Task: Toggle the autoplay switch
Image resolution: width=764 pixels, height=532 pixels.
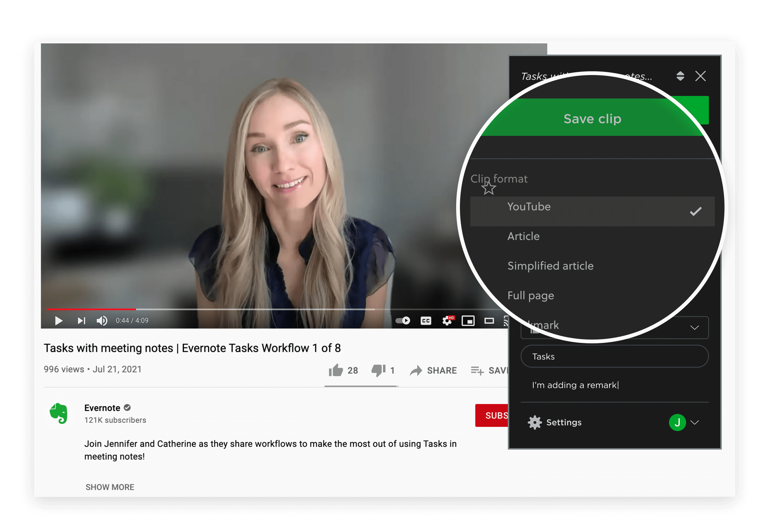Action: coord(403,321)
